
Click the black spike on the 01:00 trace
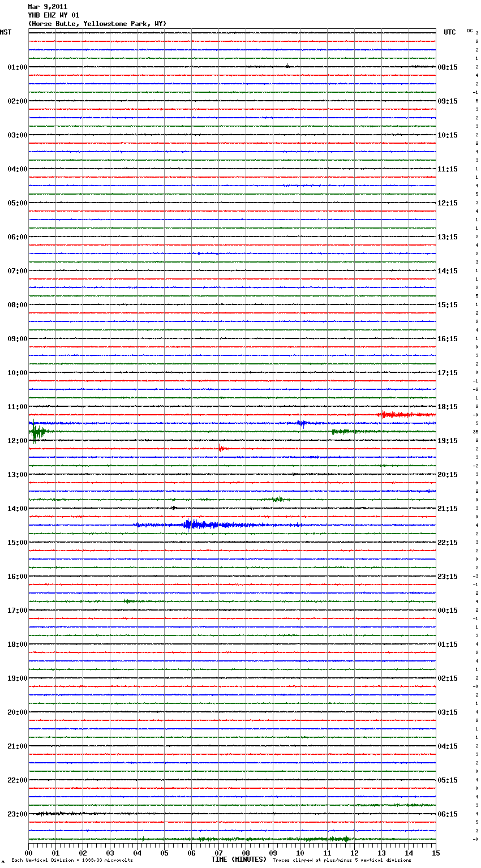pyautogui.click(x=287, y=66)
